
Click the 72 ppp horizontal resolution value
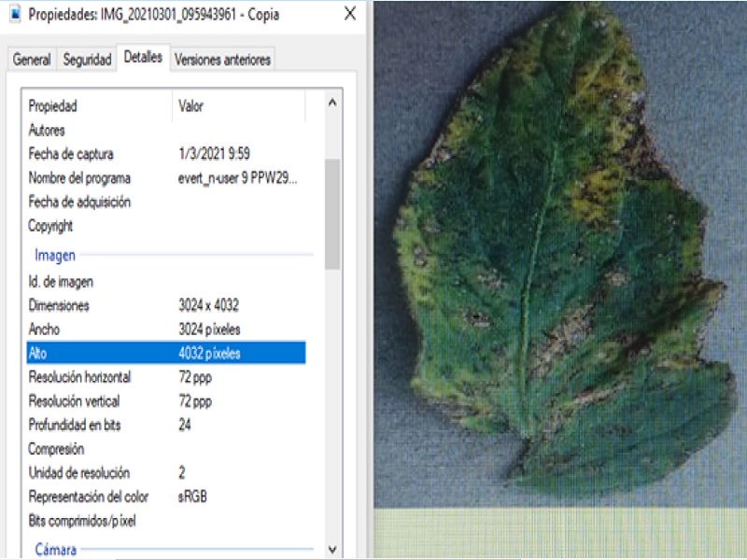pos(195,378)
